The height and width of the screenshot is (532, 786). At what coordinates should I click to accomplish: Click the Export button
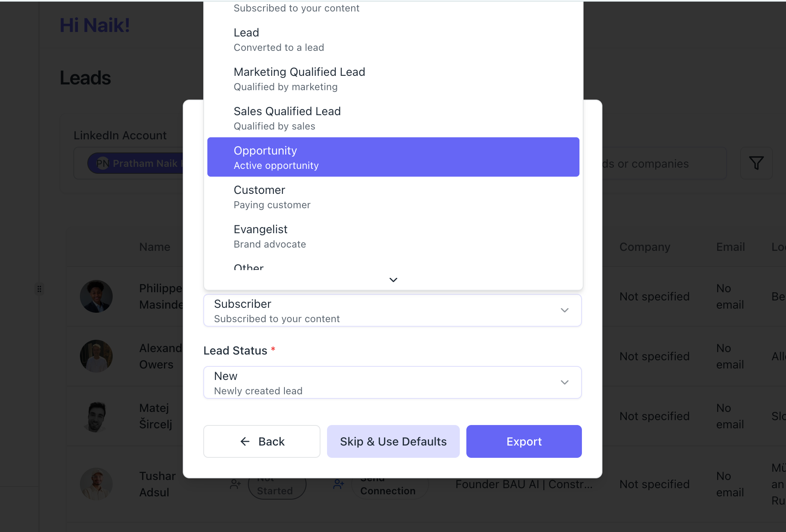[x=524, y=441]
